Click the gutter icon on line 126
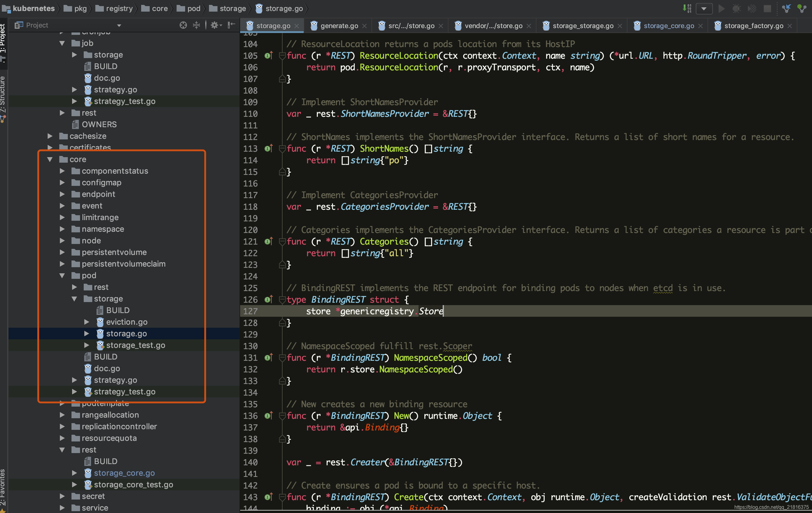The height and width of the screenshot is (513, 812). (269, 299)
